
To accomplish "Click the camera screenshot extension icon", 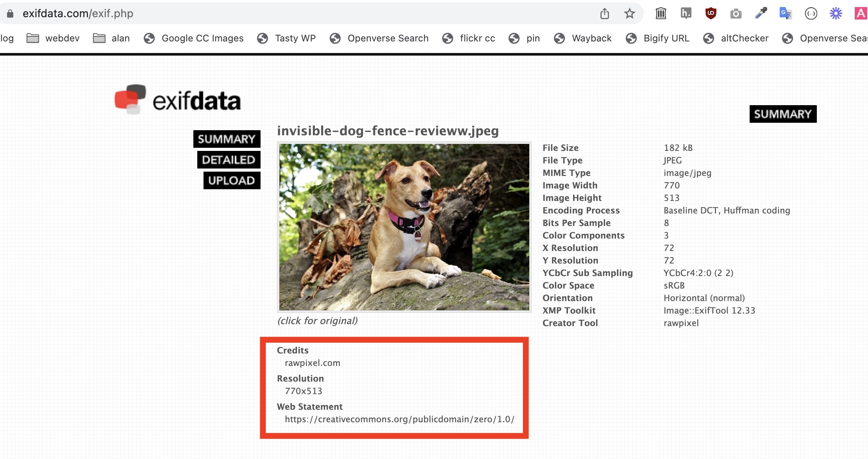I will click(x=736, y=14).
